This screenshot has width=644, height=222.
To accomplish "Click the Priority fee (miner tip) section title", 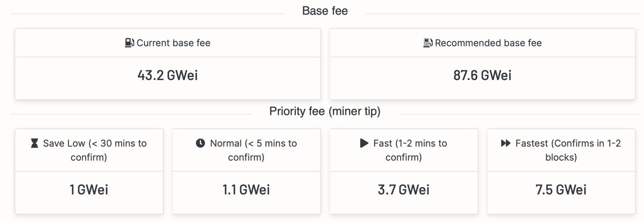I will 325,111.
